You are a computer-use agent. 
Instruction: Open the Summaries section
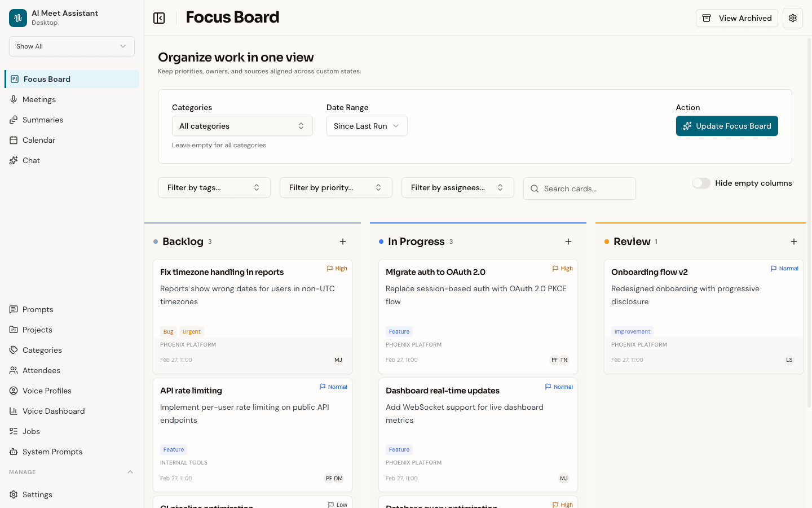click(x=43, y=120)
